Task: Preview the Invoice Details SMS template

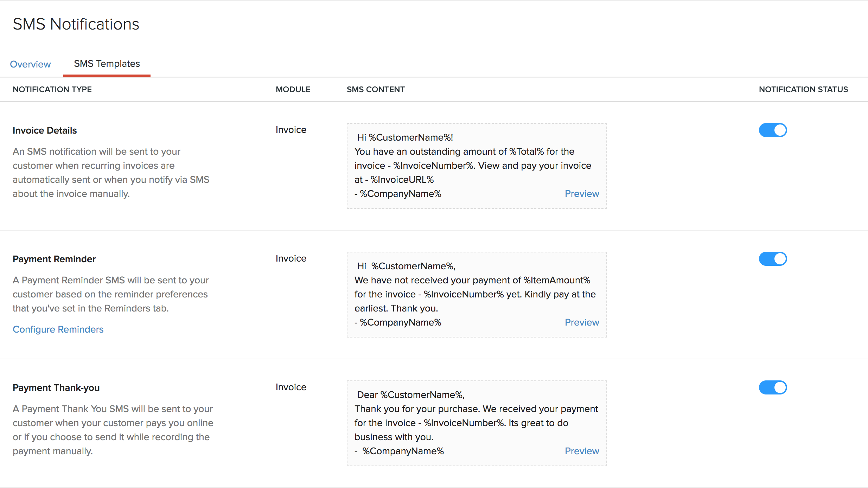Action: [x=582, y=194]
